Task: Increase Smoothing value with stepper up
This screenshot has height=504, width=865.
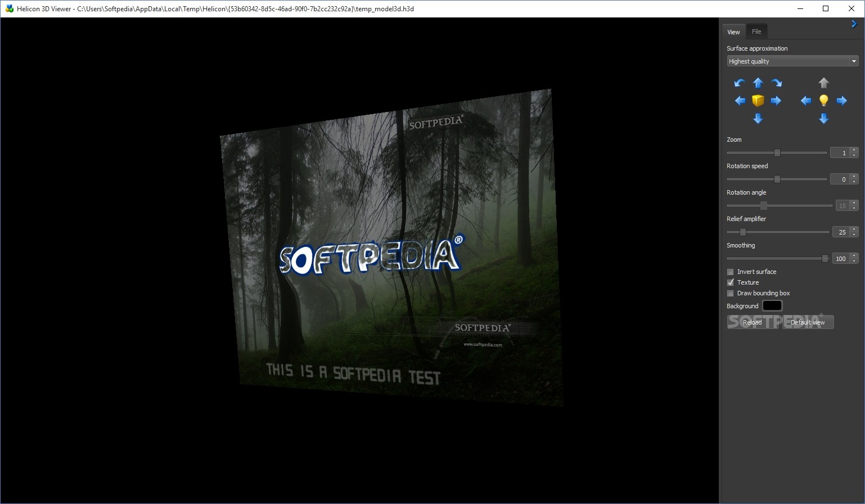Action: [x=854, y=256]
